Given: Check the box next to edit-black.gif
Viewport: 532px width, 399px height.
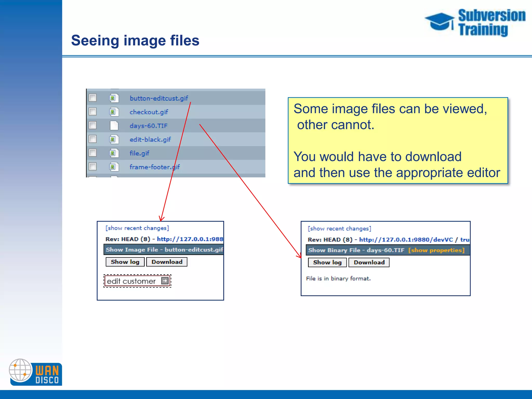Looking at the screenshot, I should point(92,139).
